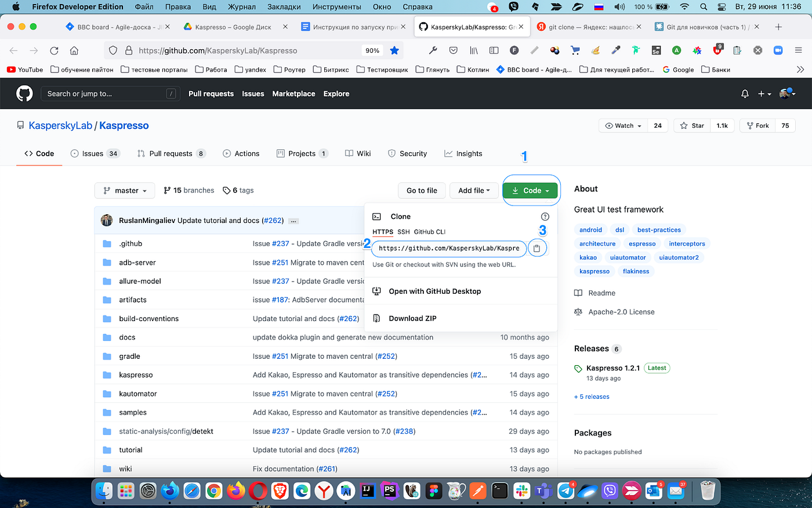Star the repository
Viewport: 812px width, 508px height.
pos(692,125)
